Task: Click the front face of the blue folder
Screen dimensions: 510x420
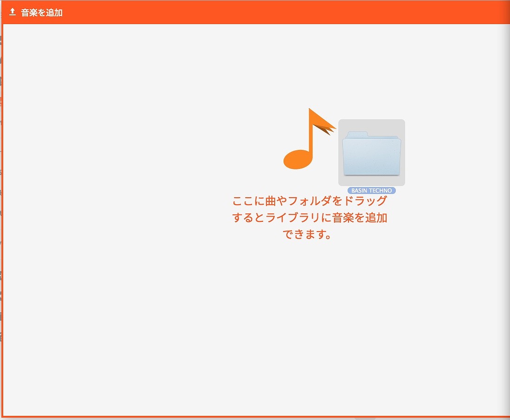Action: pos(371,158)
